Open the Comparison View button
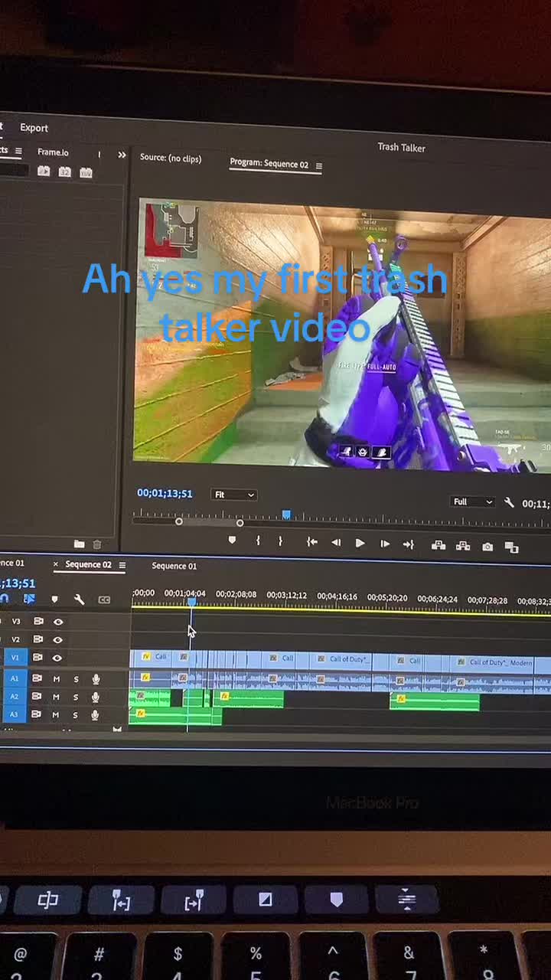Screen dimensions: 551x980 (512, 547)
